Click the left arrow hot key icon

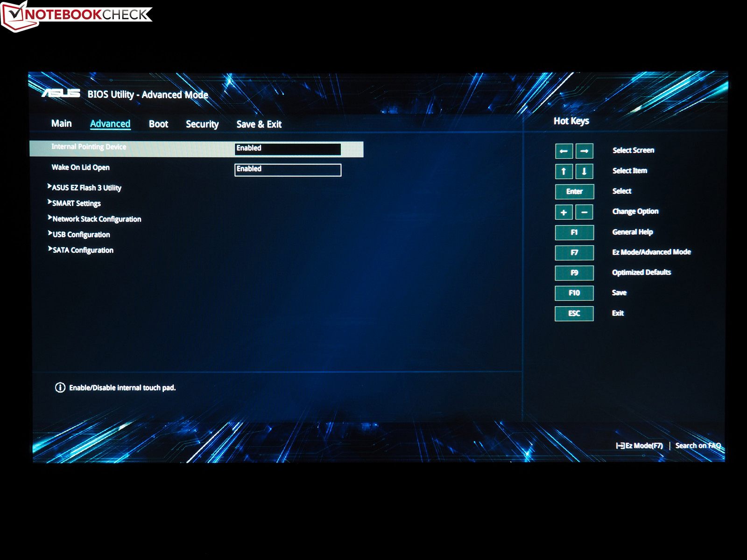pos(564,151)
